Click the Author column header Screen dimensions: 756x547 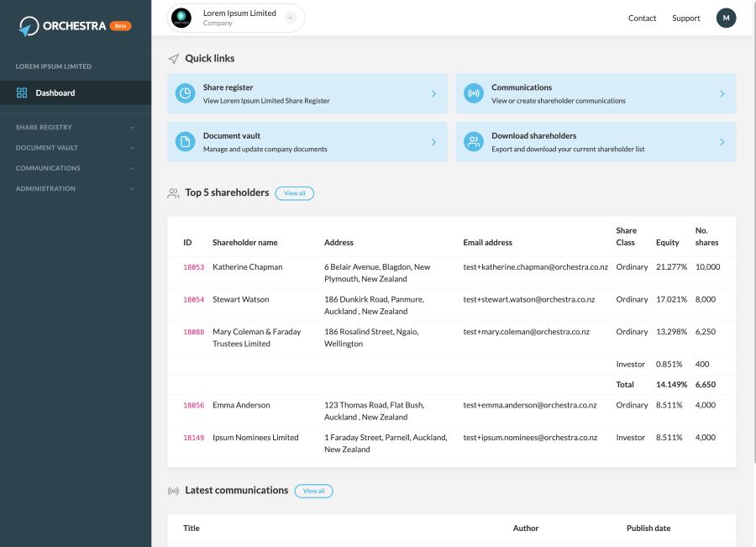point(526,529)
